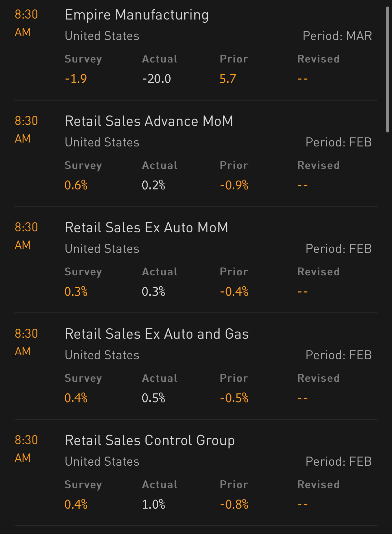This screenshot has height=534, width=392.
Task: Tap Ex Auto and Gas survey 0.4%
Action: pyautogui.click(x=76, y=398)
